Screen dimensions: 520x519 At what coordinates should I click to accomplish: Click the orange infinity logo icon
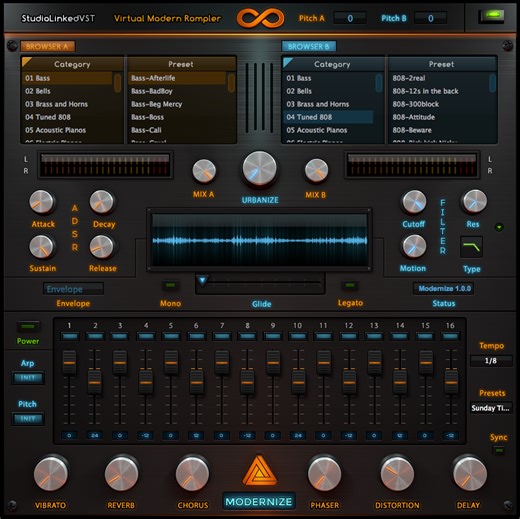260,18
